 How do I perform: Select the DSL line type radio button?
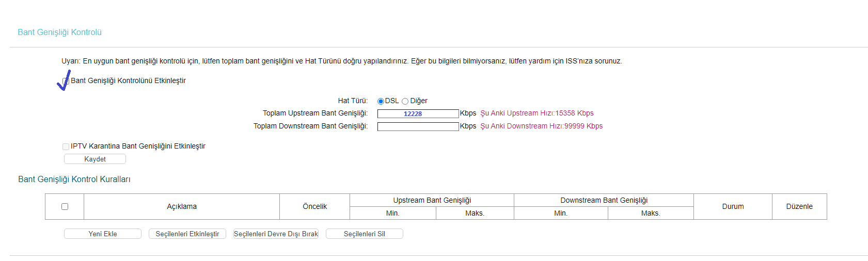tap(381, 101)
